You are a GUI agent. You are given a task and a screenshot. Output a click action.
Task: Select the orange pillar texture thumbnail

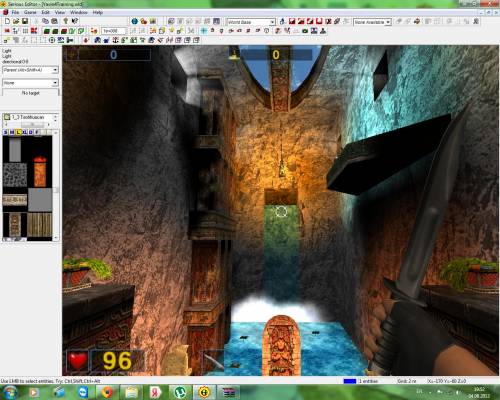pos(40,171)
